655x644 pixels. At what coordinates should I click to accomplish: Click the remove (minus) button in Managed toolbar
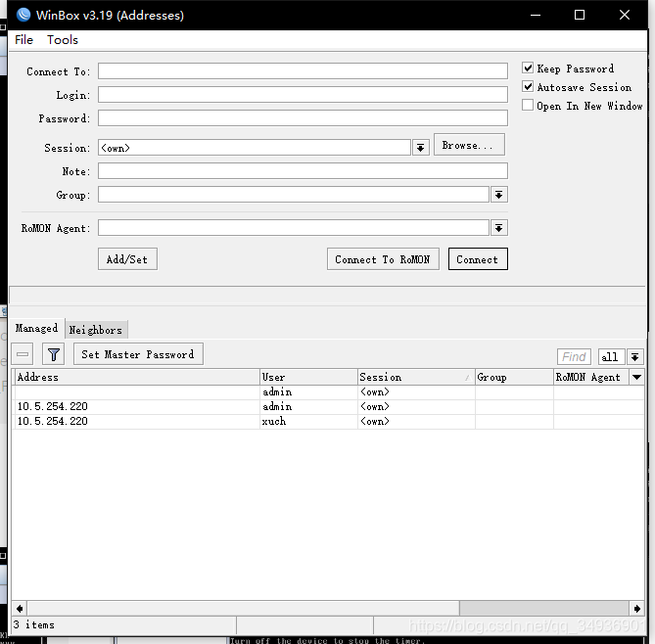point(23,354)
